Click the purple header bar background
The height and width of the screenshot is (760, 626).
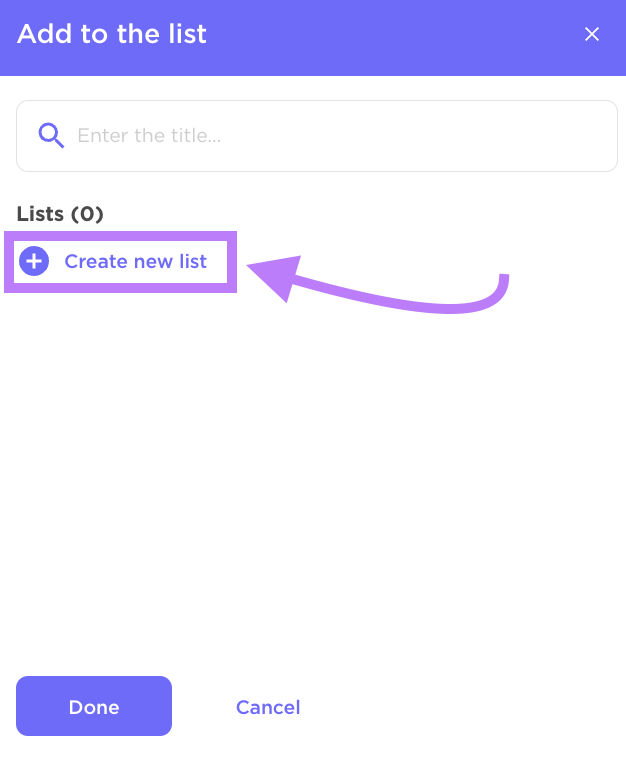pyautogui.click(x=388, y=38)
